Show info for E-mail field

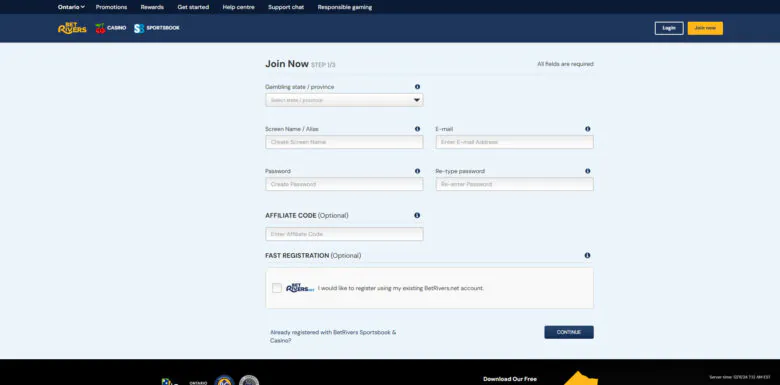587,129
